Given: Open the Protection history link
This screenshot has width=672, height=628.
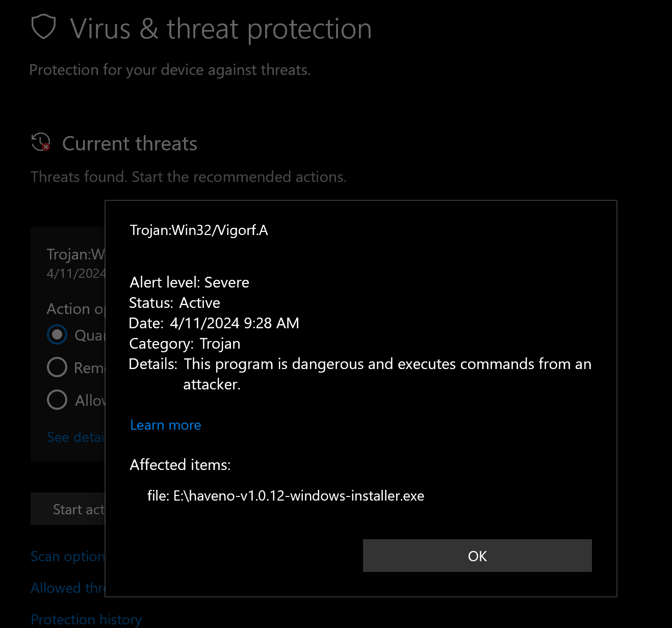Looking at the screenshot, I should point(86,619).
